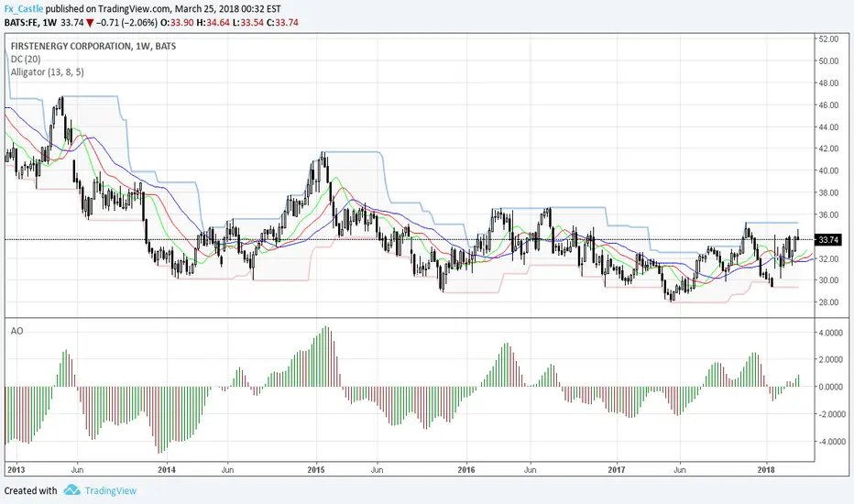Click the red down-arrow change indicator
The width and height of the screenshot is (854, 504).
click(90, 23)
